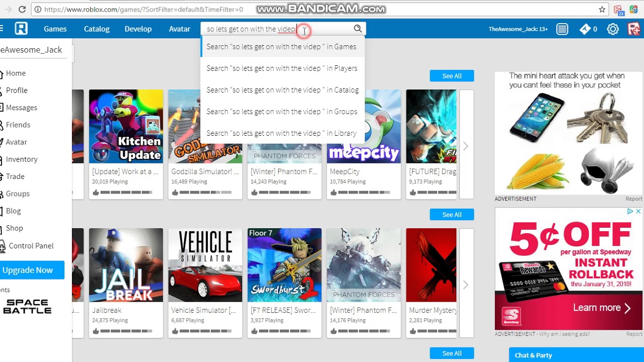Click the search magnifier icon

point(357,29)
